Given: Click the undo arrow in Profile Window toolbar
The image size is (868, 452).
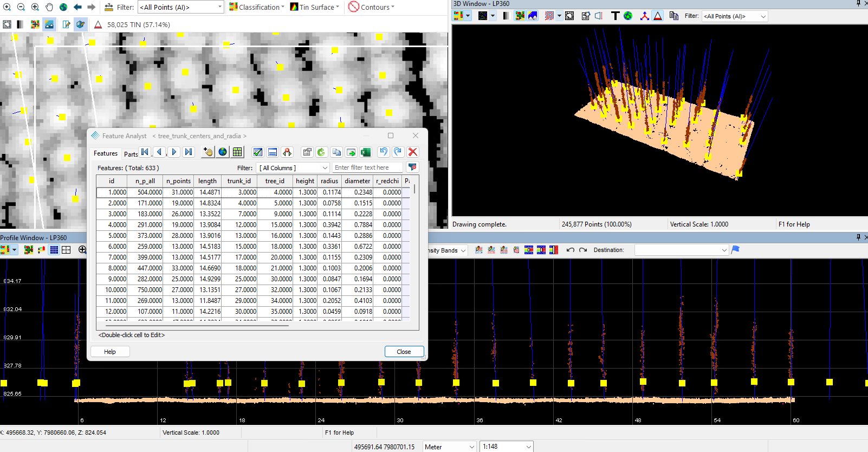Looking at the screenshot, I should [x=571, y=250].
